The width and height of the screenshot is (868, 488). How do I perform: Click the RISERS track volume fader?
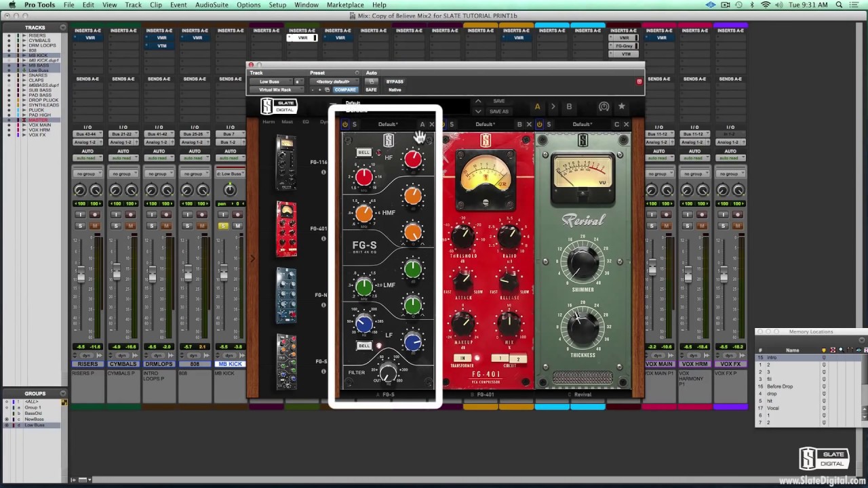(x=81, y=274)
